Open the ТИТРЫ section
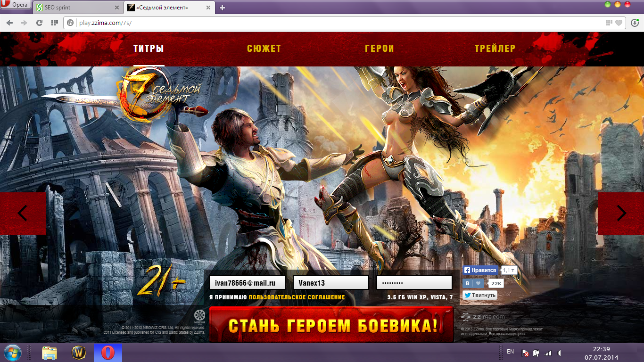Screen dimensions: 644x362 click(149, 49)
